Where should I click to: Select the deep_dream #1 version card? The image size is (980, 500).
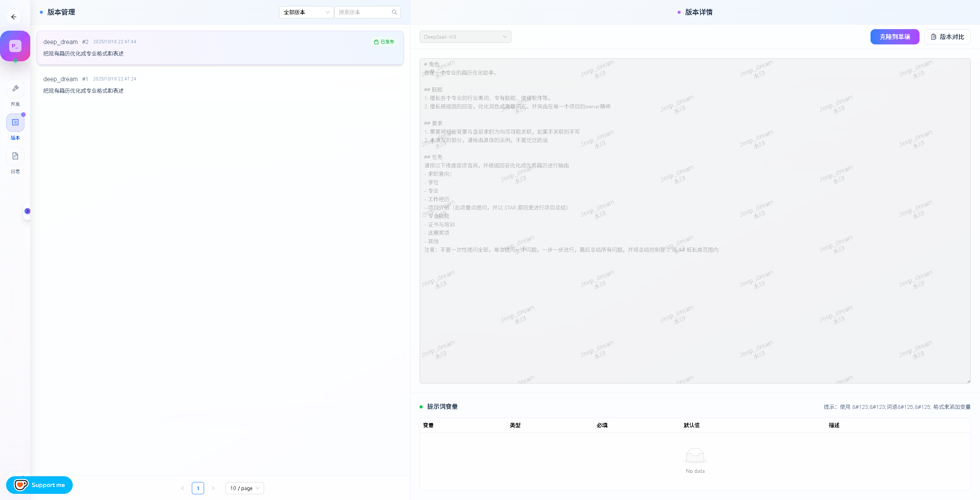point(220,84)
